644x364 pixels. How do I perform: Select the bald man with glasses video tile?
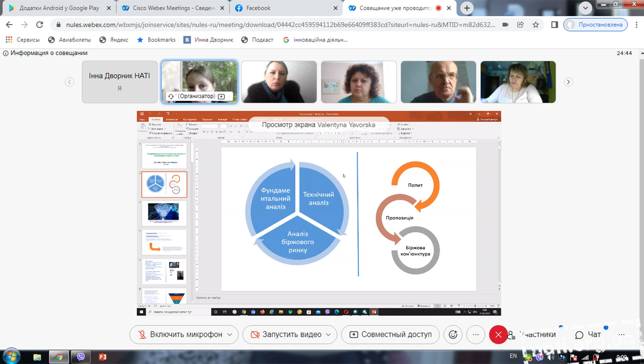tap(438, 82)
